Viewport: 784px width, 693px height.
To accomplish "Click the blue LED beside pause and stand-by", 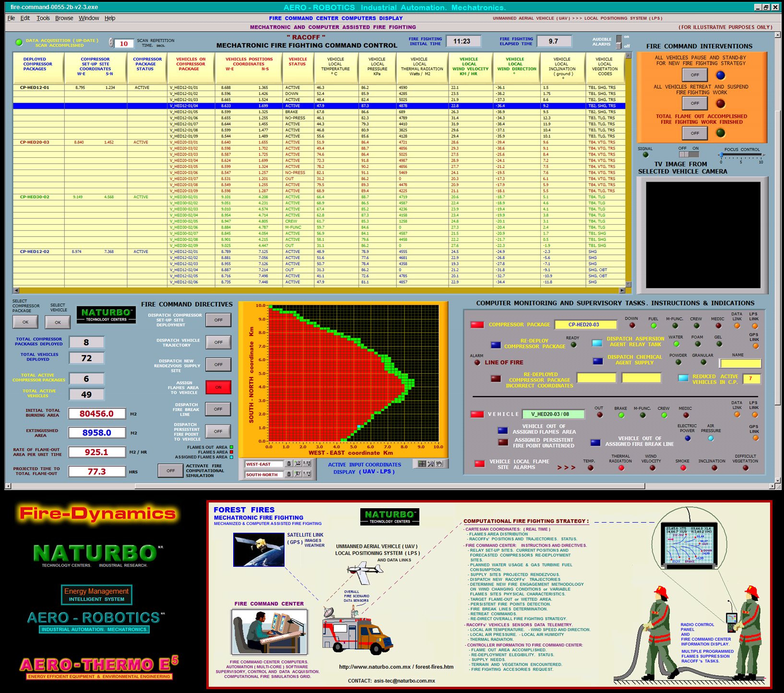I will coord(720,75).
